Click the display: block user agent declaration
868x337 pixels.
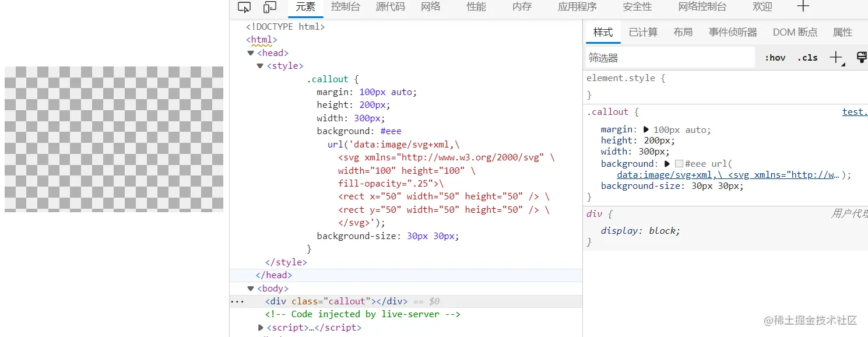[641, 231]
